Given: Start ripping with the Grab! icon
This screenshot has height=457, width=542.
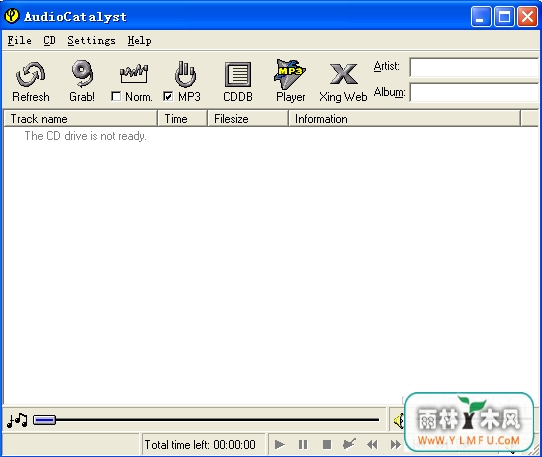Looking at the screenshot, I should tap(82, 73).
